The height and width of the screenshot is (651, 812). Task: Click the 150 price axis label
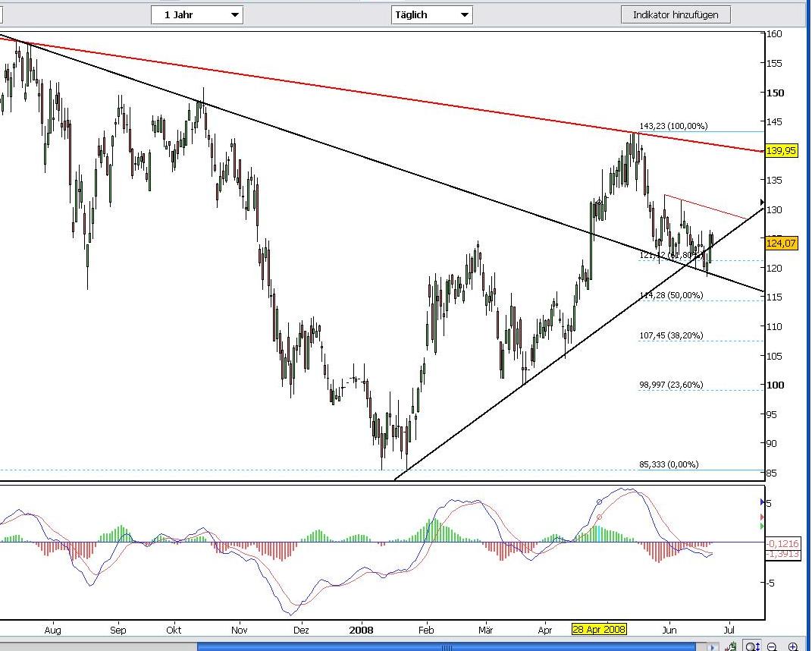[776, 93]
